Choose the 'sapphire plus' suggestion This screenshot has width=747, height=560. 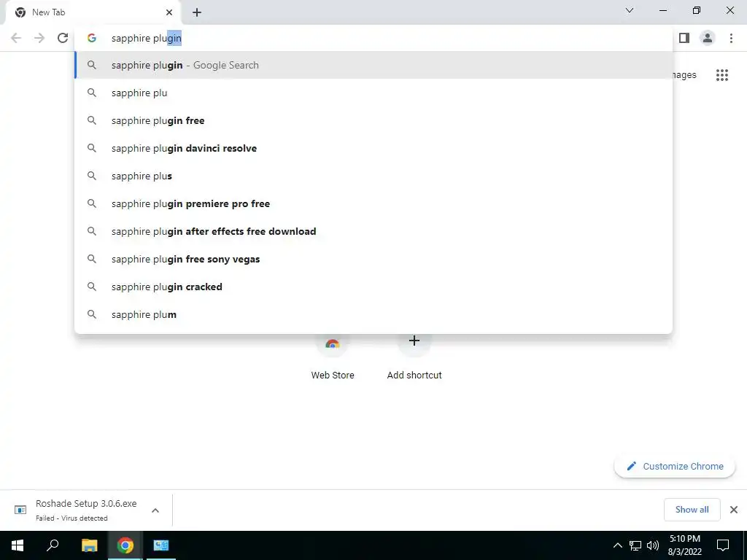[373, 176]
